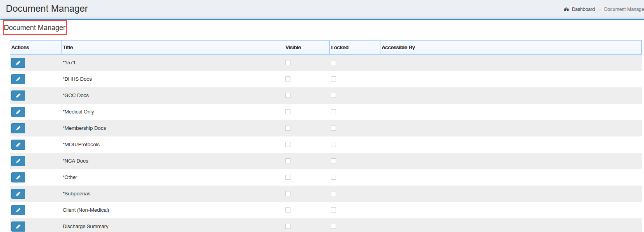
Task: Toggle the Visible checkbox for *1571
Action: [x=288, y=63]
